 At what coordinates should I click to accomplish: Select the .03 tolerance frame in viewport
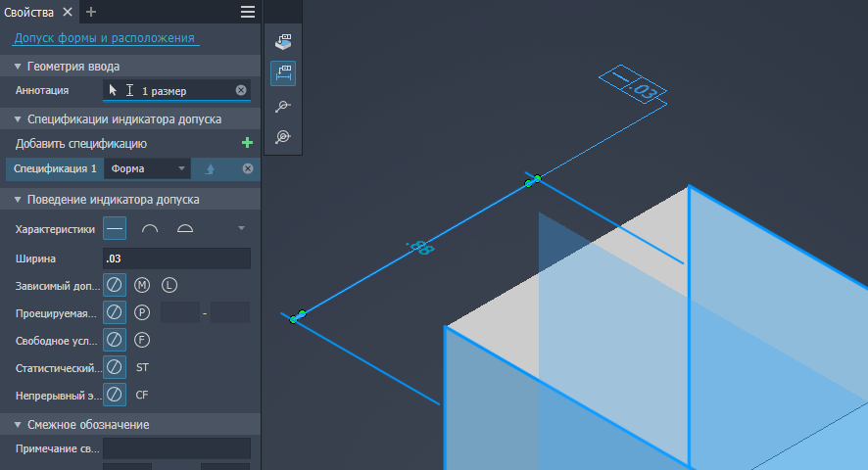click(633, 85)
